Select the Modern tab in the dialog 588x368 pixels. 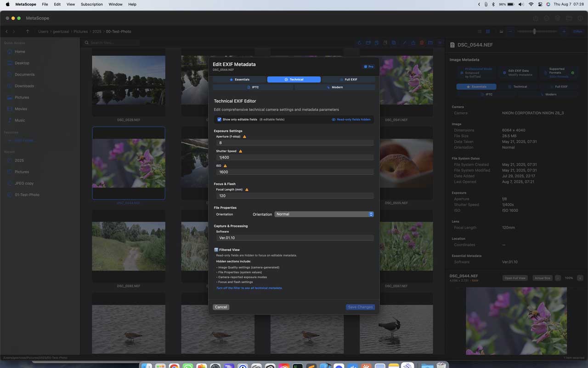click(x=335, y=87)
